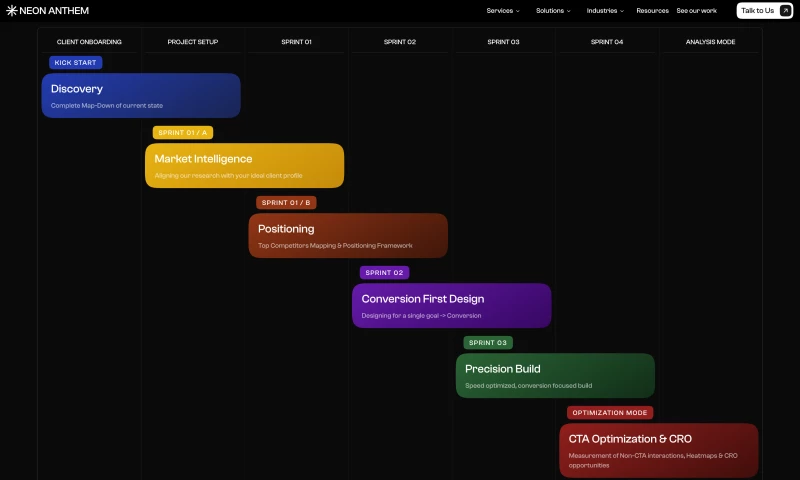Select the Project Setup column header
This screenshot has width=800, height=480.
point(193,42)
